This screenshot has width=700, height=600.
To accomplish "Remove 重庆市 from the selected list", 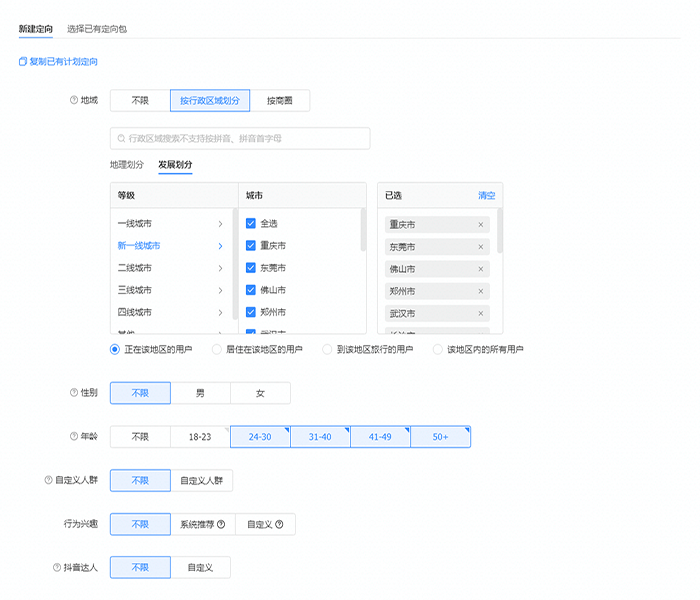I will coord(481,225).
